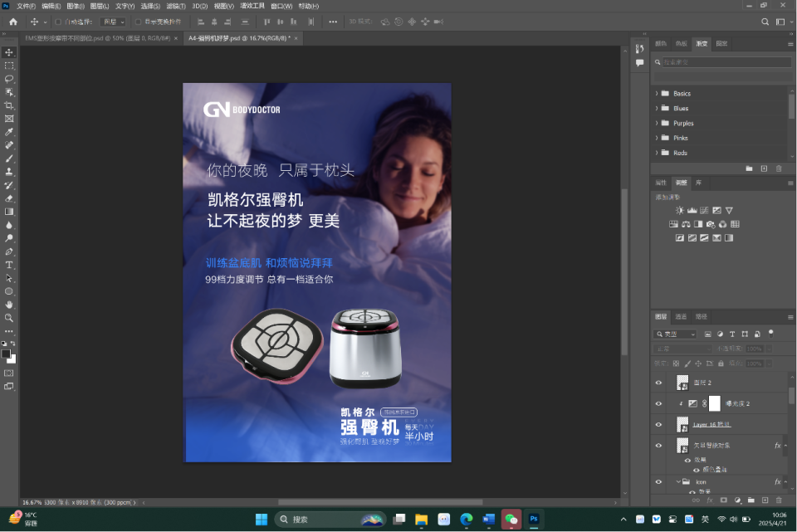The height and width of the screenshot is (532, 797).
Task: Go to the Photoshop Home screen
Action: coord(13,22)
